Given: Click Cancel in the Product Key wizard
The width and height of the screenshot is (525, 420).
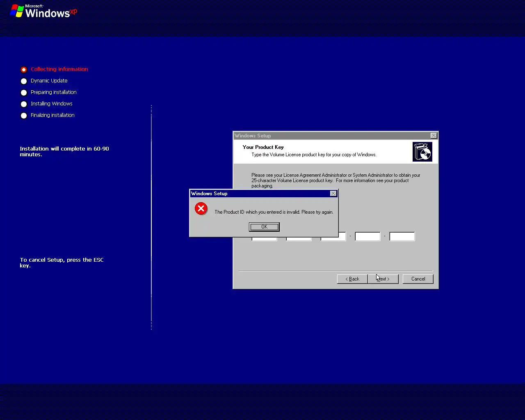Looking at the screenshot, I should (x=418, y=279).
